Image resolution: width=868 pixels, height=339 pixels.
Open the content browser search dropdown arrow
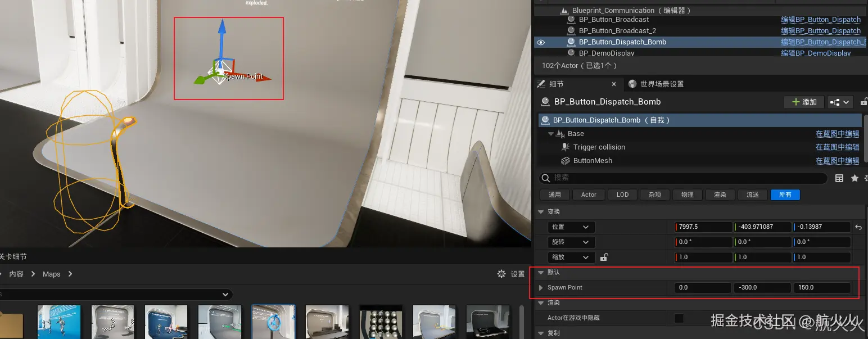coord(226,295)
